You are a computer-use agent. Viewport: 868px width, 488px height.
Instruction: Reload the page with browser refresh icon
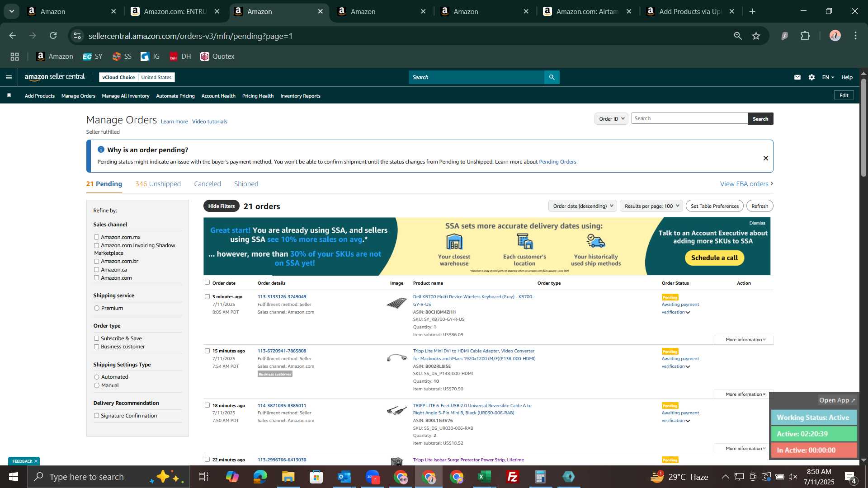click(53, 36)
